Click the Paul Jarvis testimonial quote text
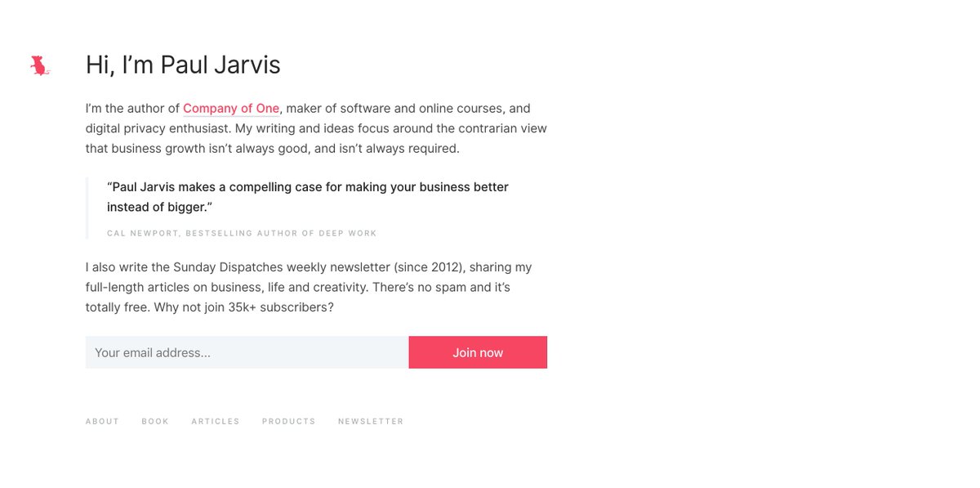This screenshot has width=980, height=488. [x=308, y=188]
